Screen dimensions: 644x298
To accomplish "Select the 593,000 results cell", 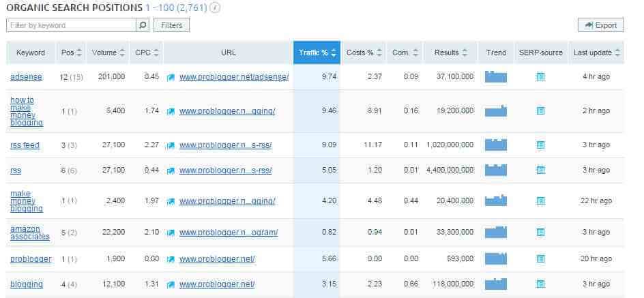I will [x=460, y=259].
